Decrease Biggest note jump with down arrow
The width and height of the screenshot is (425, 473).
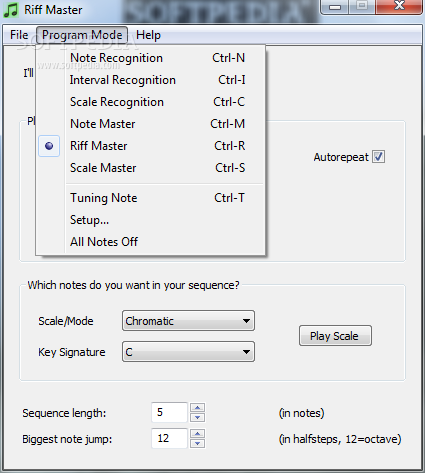(198, 443)
